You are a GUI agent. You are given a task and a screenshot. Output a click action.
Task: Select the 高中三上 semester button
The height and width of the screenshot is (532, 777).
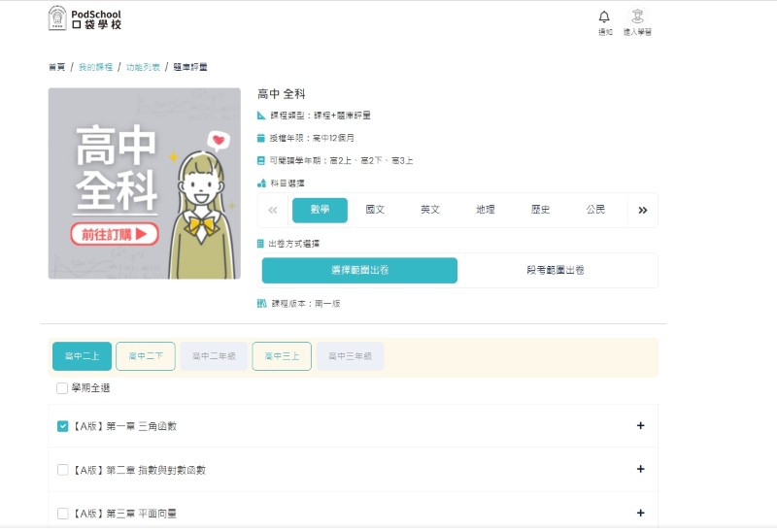click(282, 356)
